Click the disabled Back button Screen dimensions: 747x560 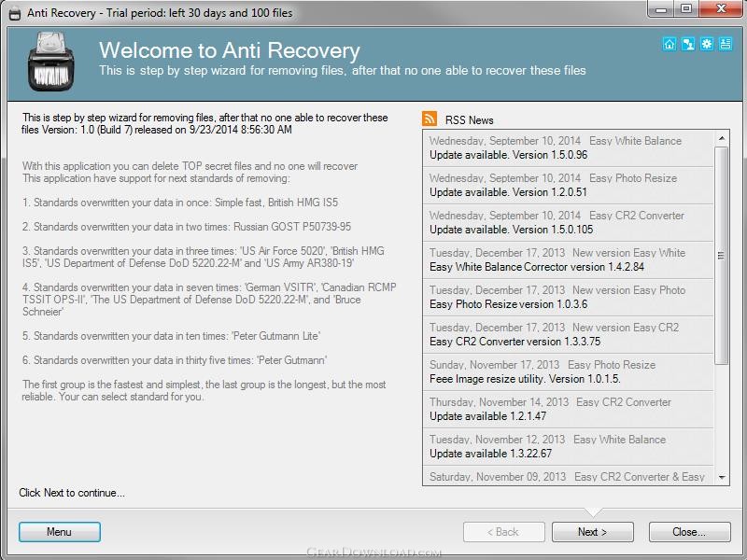503,532
